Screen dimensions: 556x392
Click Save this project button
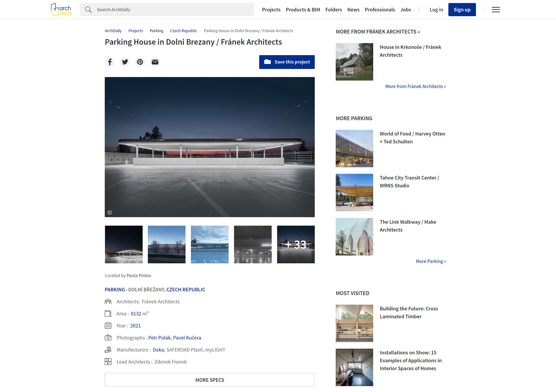[x=287, y=62]
